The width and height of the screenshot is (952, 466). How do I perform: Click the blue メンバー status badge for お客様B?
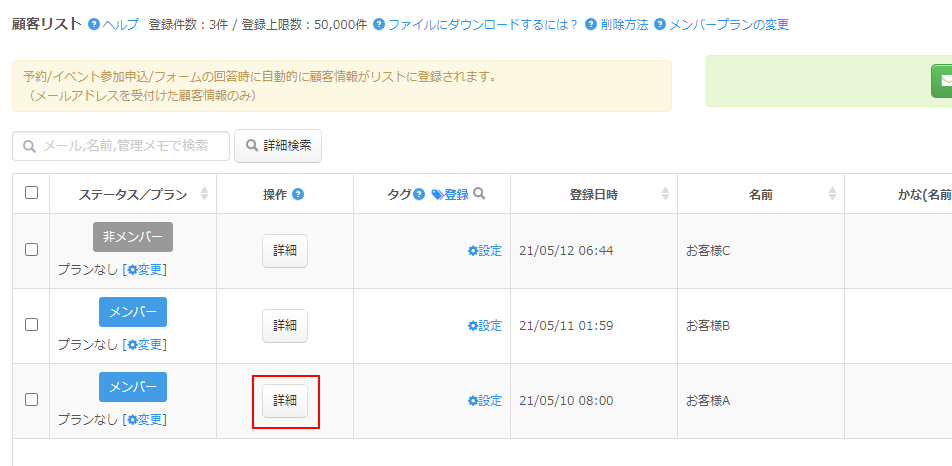pos(133,312)
